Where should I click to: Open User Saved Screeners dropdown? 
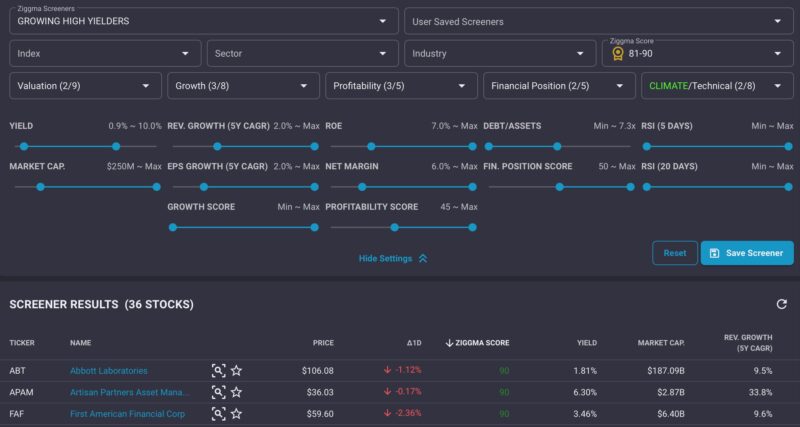[598, 21]
